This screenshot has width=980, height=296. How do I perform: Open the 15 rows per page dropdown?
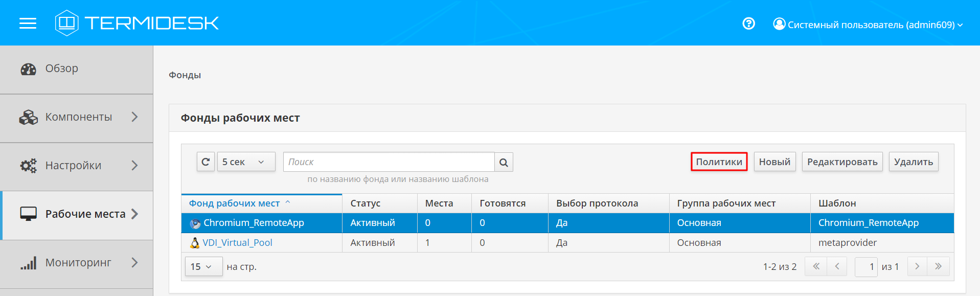point(203,266)
